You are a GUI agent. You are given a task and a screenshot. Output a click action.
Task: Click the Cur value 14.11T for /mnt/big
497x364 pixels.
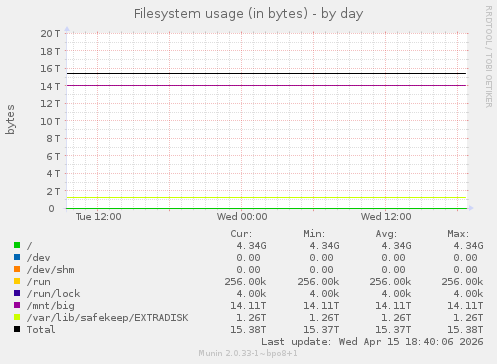coord(248,306)
